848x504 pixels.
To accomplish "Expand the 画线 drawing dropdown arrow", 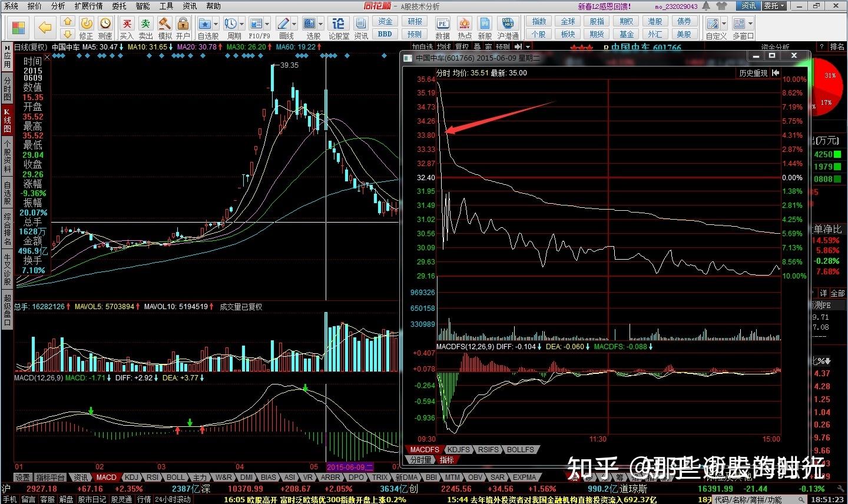I will click(294, 24).
